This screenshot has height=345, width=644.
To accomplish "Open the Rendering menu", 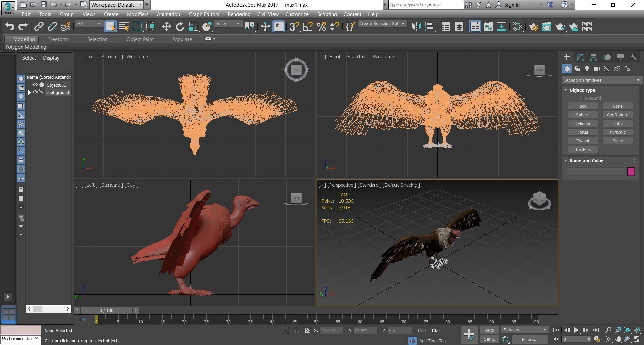I will click(x=239, y=14).
